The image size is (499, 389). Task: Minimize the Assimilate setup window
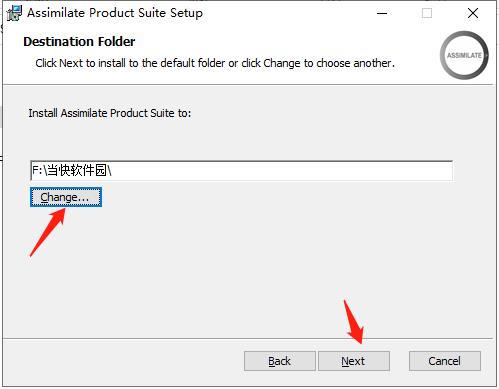tap(382, 13)
